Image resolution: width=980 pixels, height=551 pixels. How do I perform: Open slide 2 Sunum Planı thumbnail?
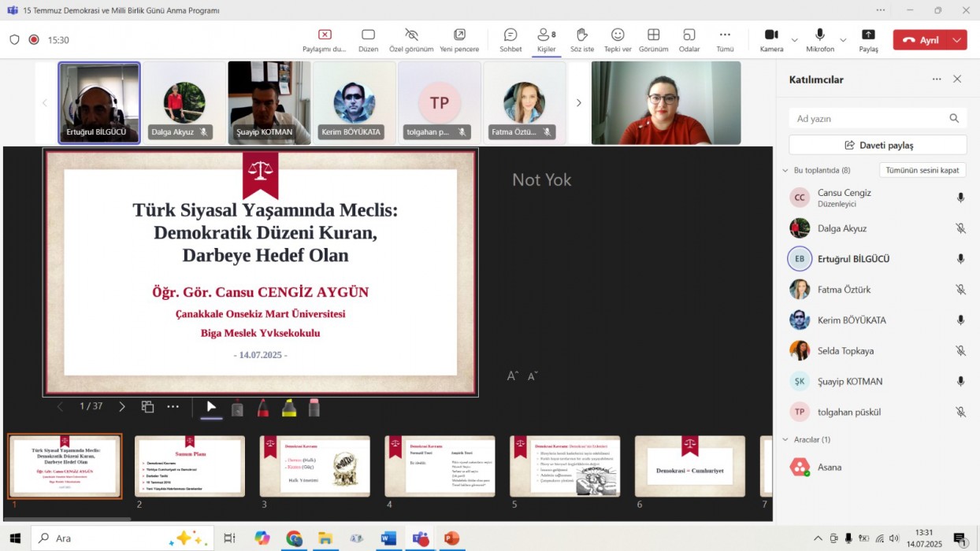tap(190, 465)
